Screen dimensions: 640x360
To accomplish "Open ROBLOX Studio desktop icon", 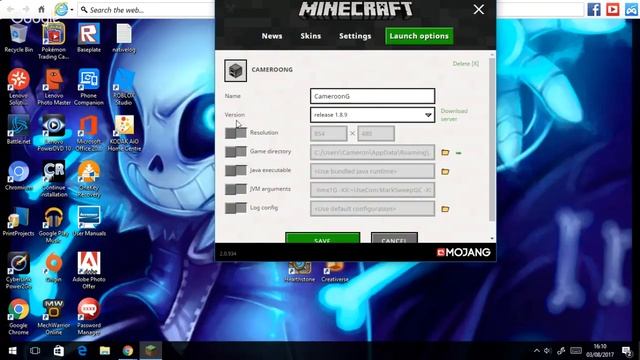I will point(124,87).
